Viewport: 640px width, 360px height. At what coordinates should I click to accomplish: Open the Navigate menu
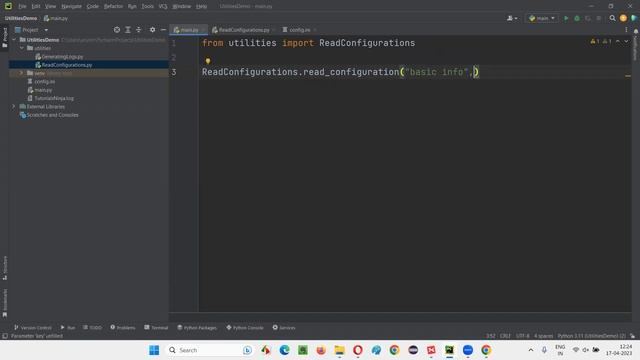pos(71,6)
